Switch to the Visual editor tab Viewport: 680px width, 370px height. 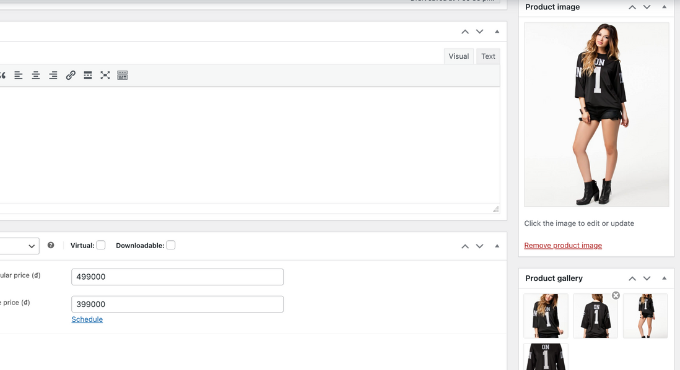459,56
